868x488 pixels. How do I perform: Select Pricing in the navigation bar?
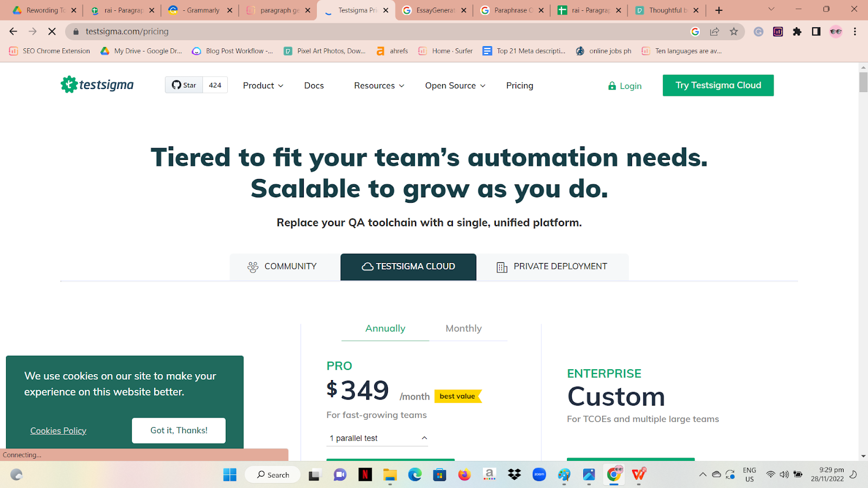[520, 86]
